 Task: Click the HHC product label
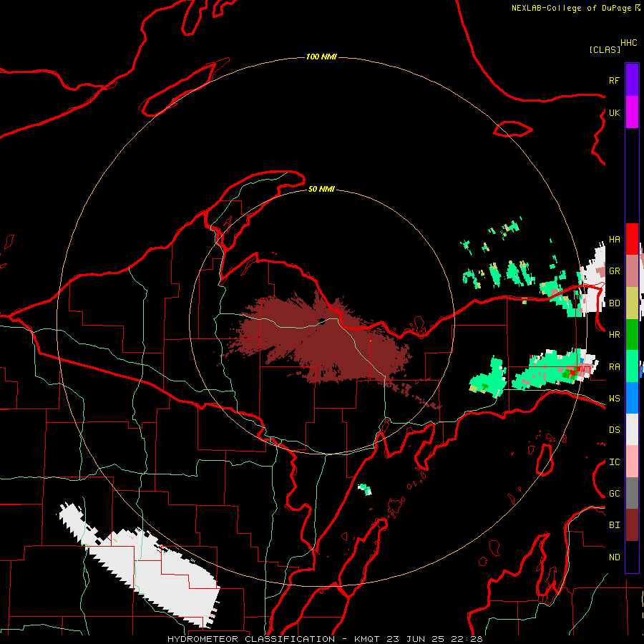click(x=628, y=43)
